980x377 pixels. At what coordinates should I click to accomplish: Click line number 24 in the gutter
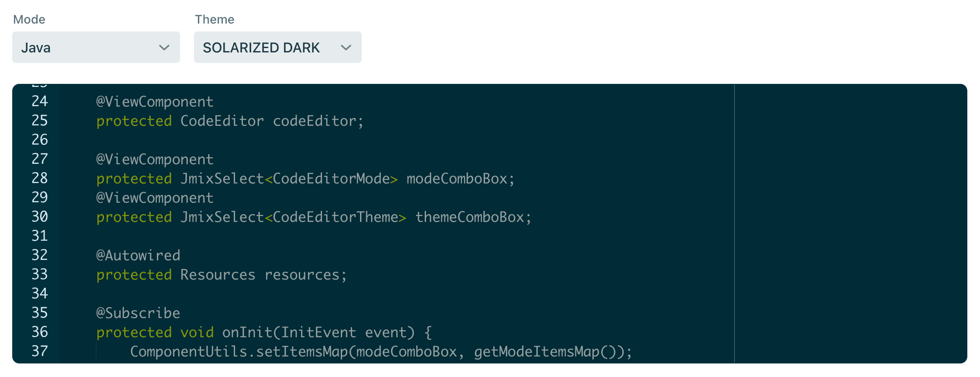point(39,101)
